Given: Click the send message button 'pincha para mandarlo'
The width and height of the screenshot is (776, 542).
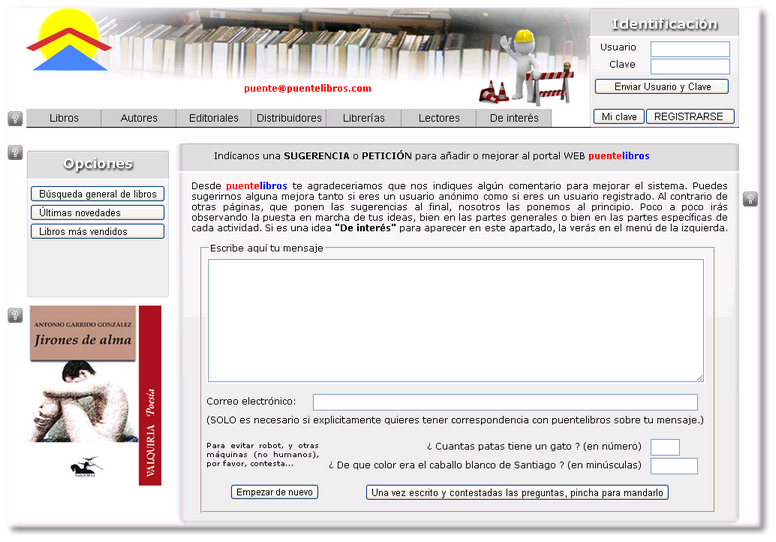Looking at the screenshot, I should [517, 493].
